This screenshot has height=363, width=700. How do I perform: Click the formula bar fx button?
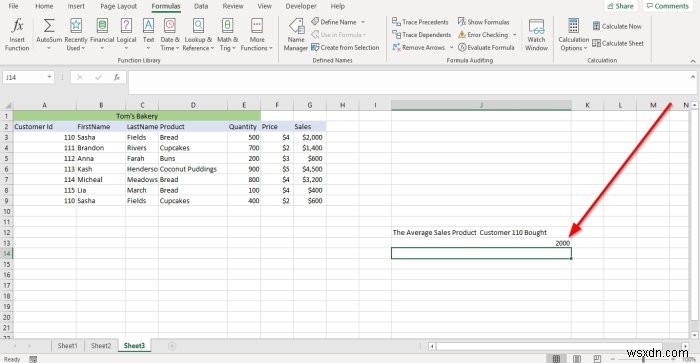click(x=117, y=77)
